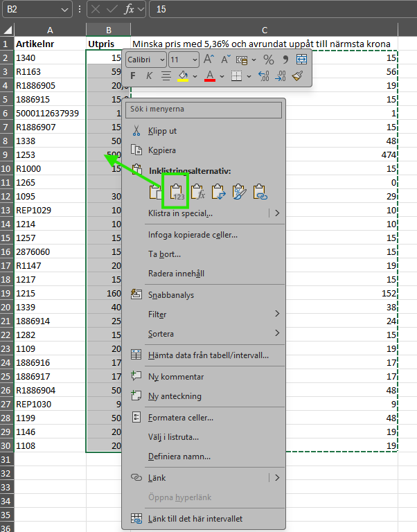Click the fx Insert Function button
This screenshot has height=532, width=417.
[127, 9]
